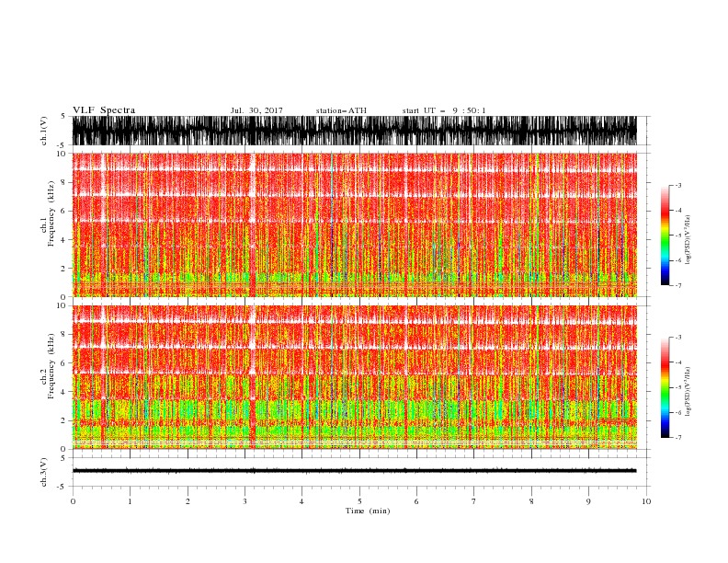
Task: Click the ch.1 frequency axis tick 4
Action: coord(63,240)
